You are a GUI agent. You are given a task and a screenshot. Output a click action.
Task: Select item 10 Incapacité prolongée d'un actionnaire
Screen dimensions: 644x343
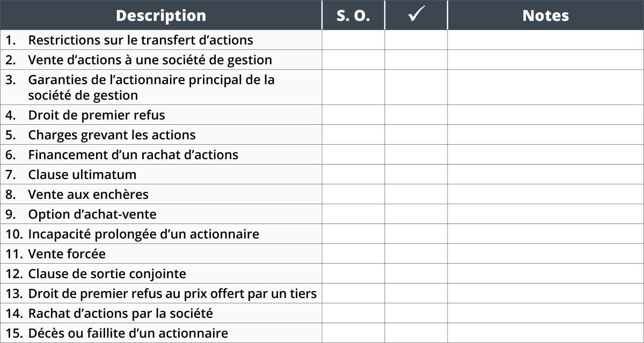click(161, 234)
